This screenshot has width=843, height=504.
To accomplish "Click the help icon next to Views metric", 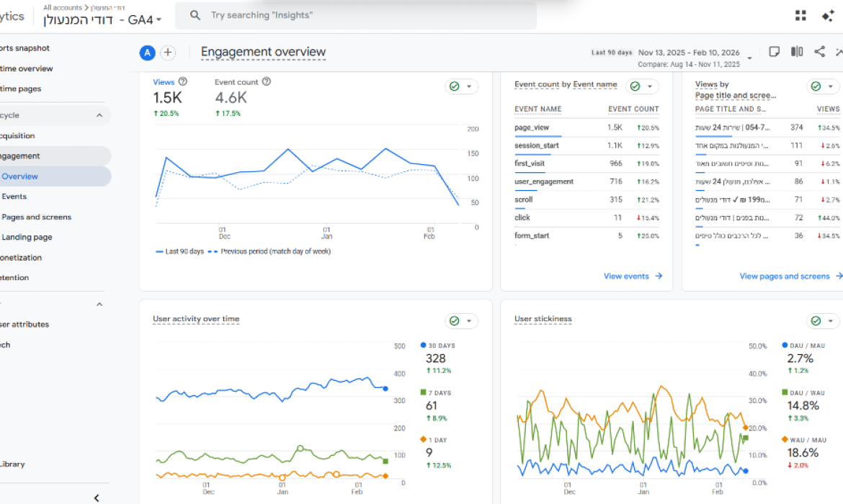I will pyautogui.click(x=183, y=81).
